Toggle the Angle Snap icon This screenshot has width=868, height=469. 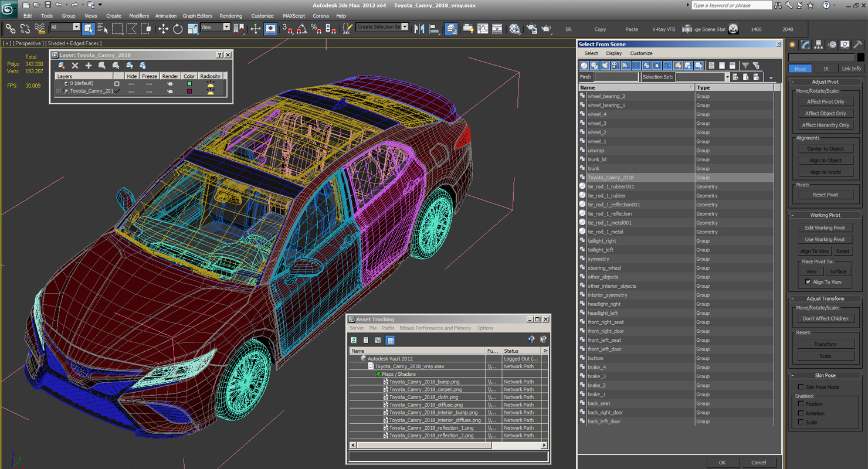click(301, 29)
